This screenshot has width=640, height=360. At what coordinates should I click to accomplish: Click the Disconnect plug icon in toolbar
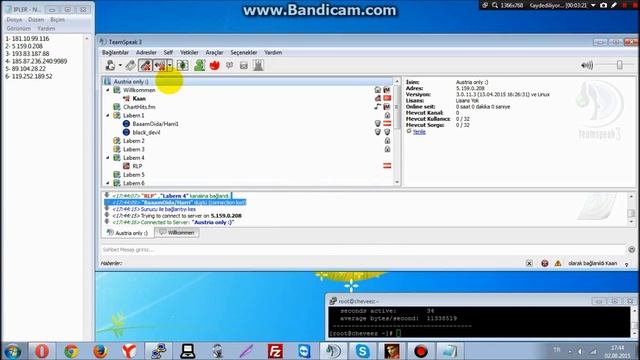[131, 65]
